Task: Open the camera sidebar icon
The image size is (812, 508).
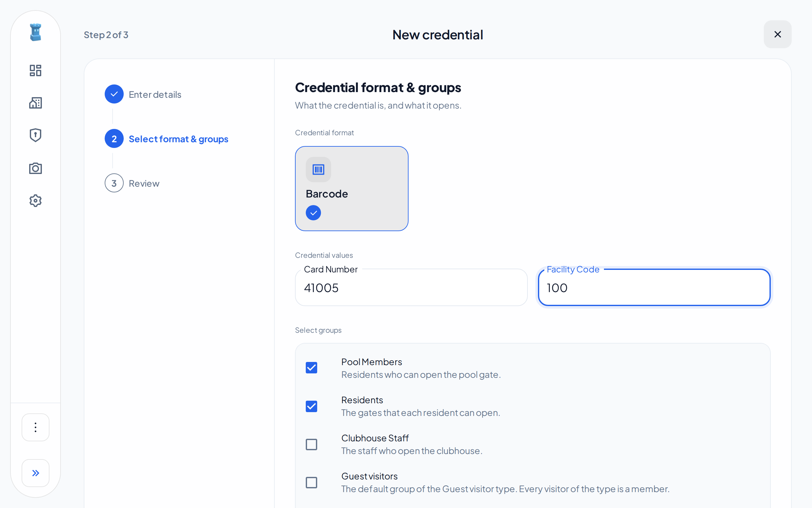Action: [x=36, y=168]
